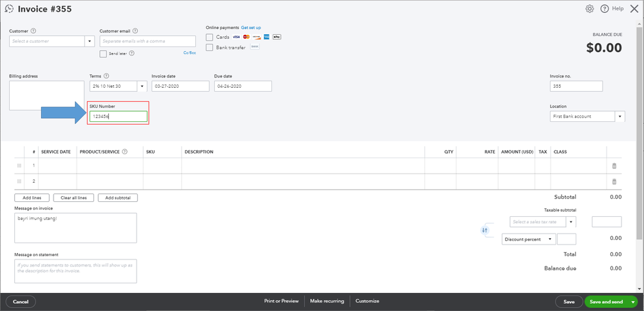Delete line 1 with its trash icon
The height and width of the screenshot is (311, 644).
click(x=614, y=166)
